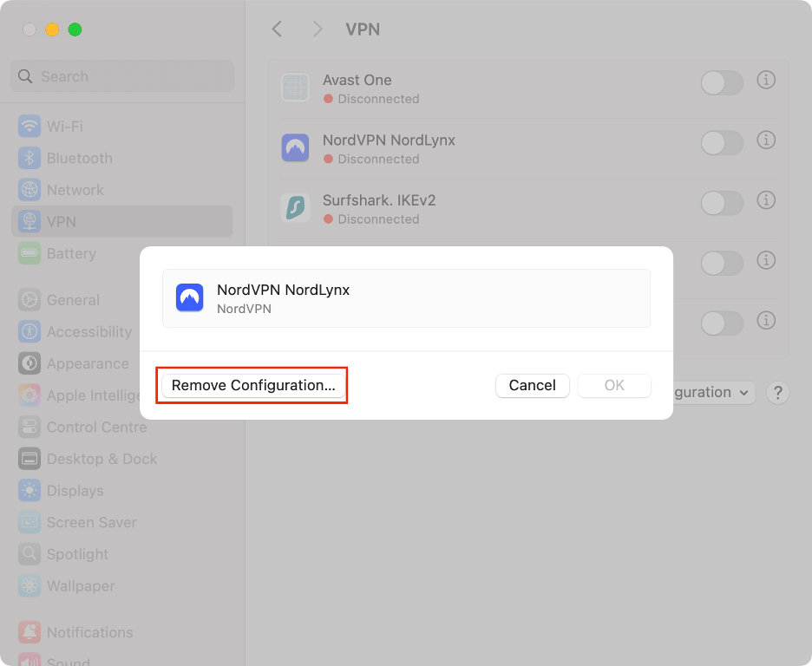Open Displays settings from sidebar
Image resolution: width=812 pixels, height=666 pixels.
coord(29,490)
